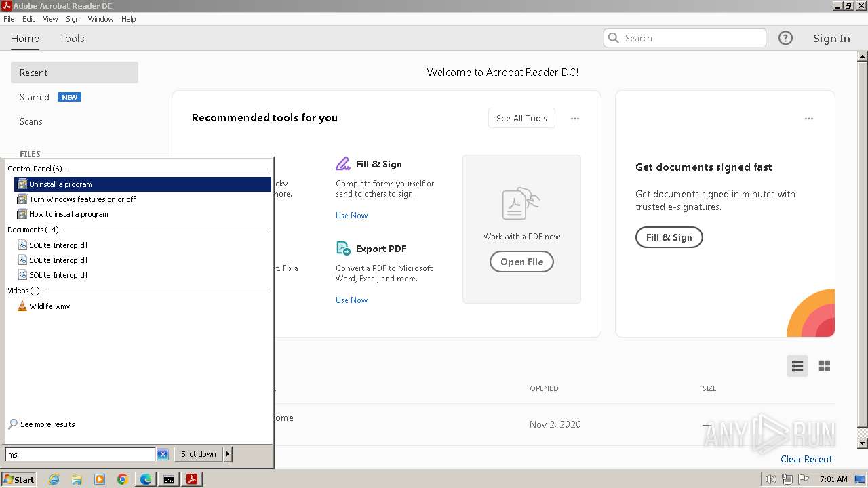868x488 pixels.
Task: Open Recommended tools more options menu
Action: click(575, 119)
